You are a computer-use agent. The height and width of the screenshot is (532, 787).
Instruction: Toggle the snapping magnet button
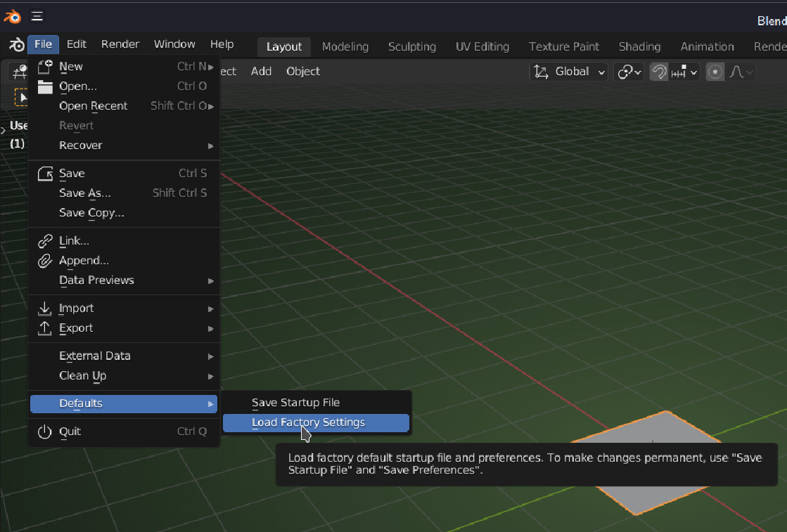[659, 72]
